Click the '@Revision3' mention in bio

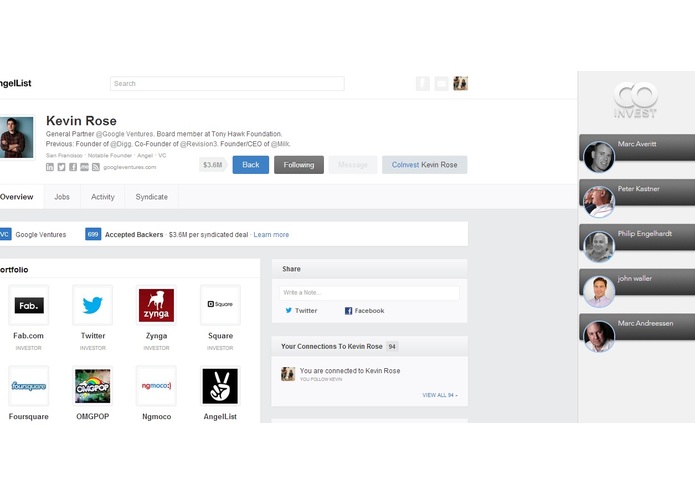coord(199,144)
